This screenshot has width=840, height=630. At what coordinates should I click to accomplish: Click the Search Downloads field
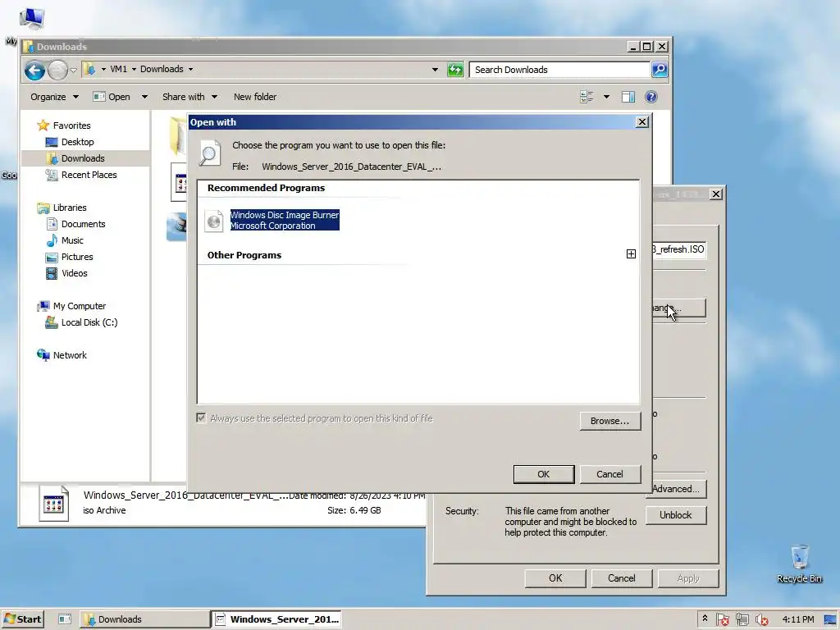pyautogui.click(x=559, y=70)
